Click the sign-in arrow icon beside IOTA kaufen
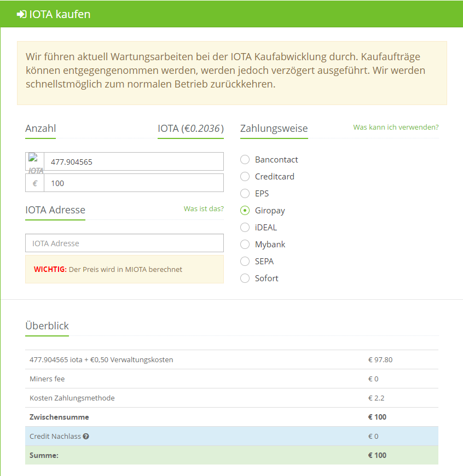Screen dimensions: 463x476 tap(21, 14)
